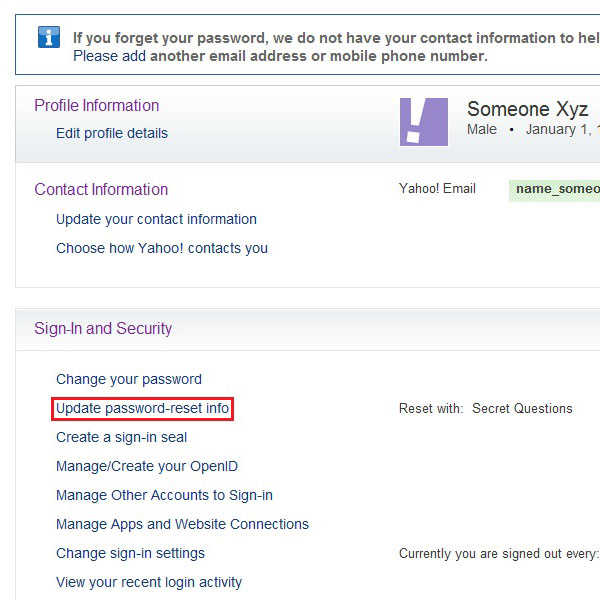The height and width of the screenshot is (600, 600).
Task: Open Update password-reset info link
Action: click(142, 408)
